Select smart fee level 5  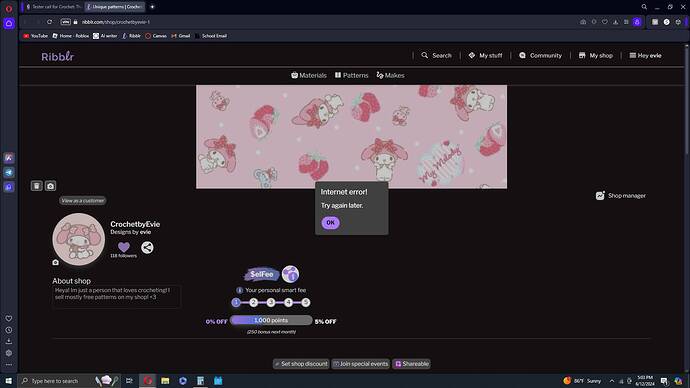pyautogui.click(x=305, y=303)
